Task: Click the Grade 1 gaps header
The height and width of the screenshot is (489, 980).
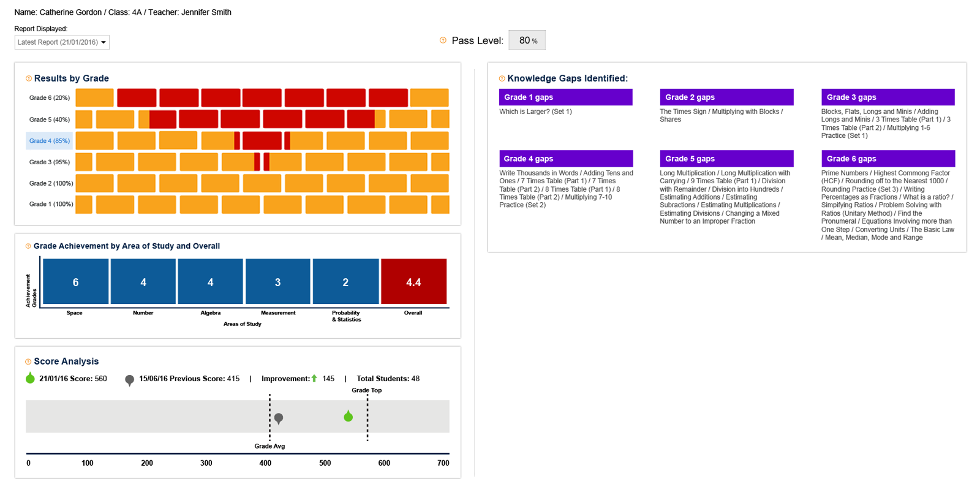Action: (566, 97)
